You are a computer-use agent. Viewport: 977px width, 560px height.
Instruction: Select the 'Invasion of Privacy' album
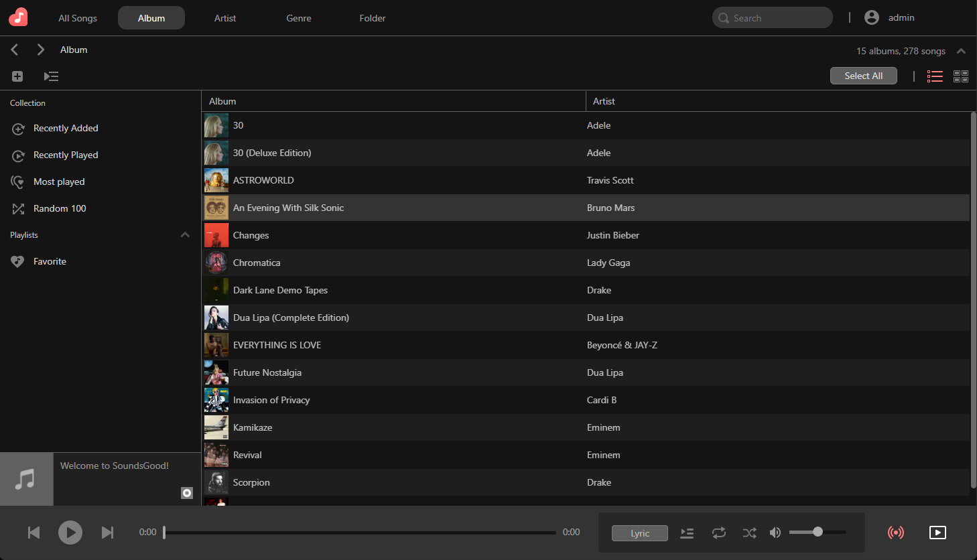(586, 400)
